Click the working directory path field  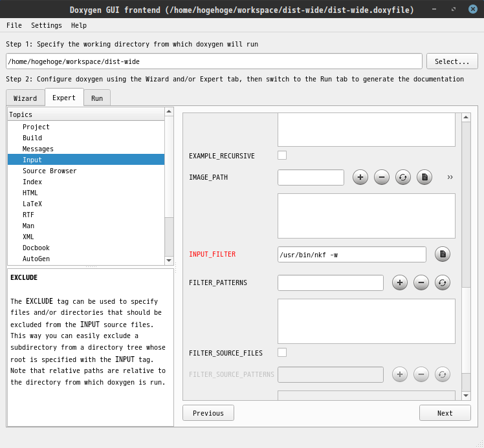pos(214,61)
